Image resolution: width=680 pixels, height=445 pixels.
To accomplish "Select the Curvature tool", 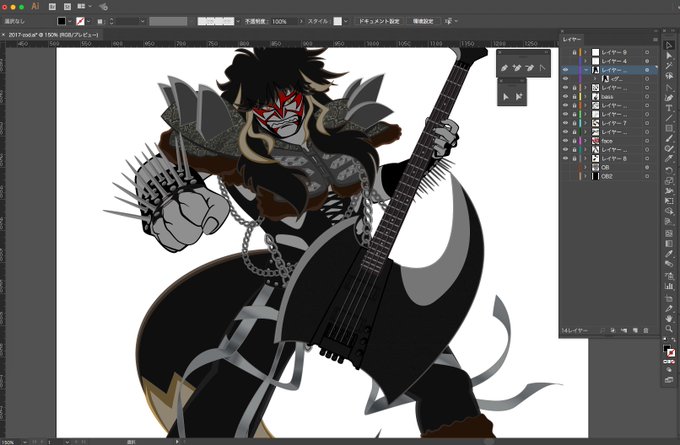I will click(x=669, y=98).
